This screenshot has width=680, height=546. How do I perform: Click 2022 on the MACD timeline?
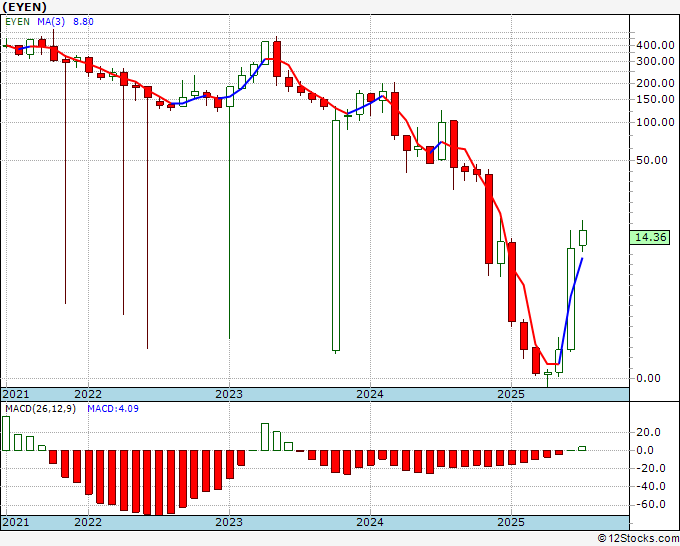(88, 522)
